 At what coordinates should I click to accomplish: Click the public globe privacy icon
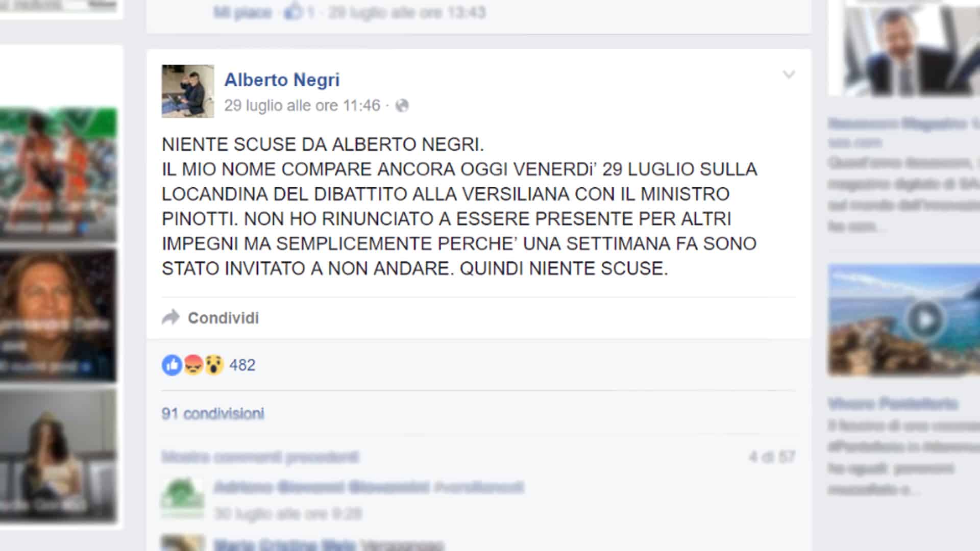tap(402, 106)
